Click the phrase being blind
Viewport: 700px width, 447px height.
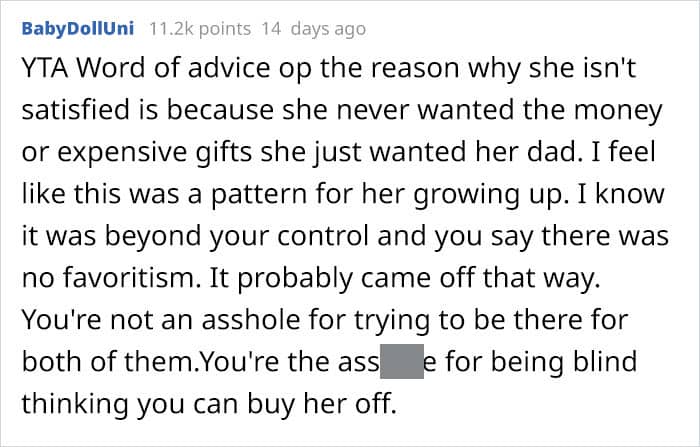click(564, 363)
